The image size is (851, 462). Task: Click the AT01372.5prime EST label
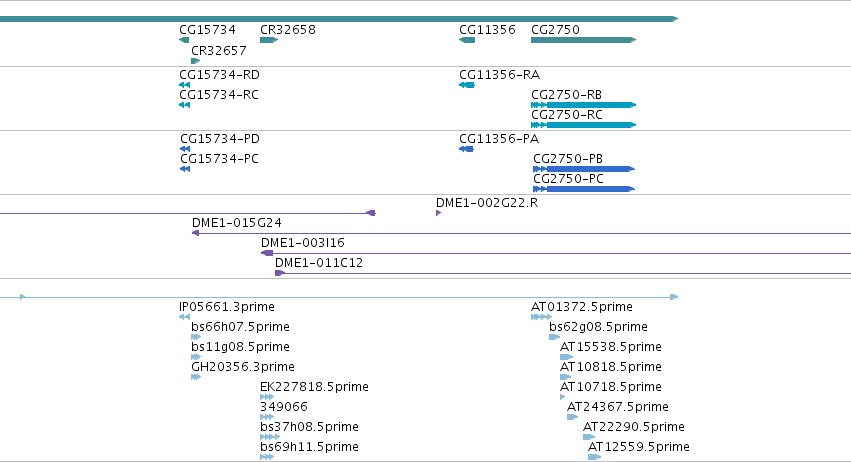pyautogui.click(x=582, y=307)
